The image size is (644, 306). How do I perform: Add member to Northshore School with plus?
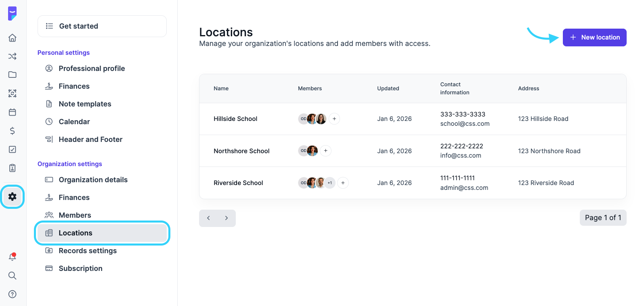(325, 151)
